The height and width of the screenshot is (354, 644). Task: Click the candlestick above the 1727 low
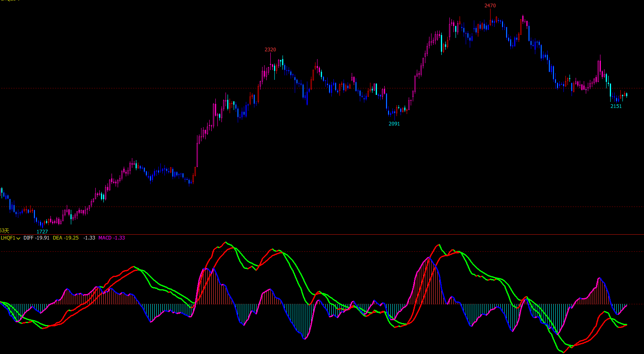pyautogui.click(x=42, y=224)
